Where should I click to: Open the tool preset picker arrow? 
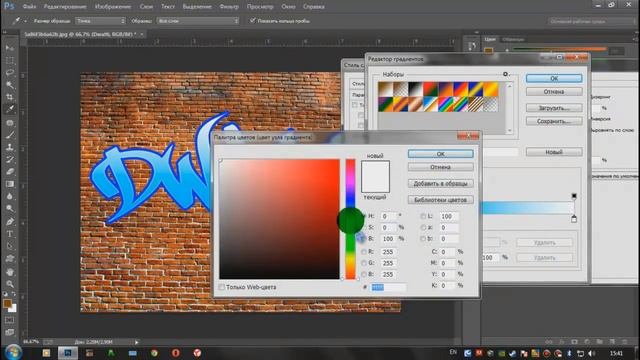click(x=25, y=21)
